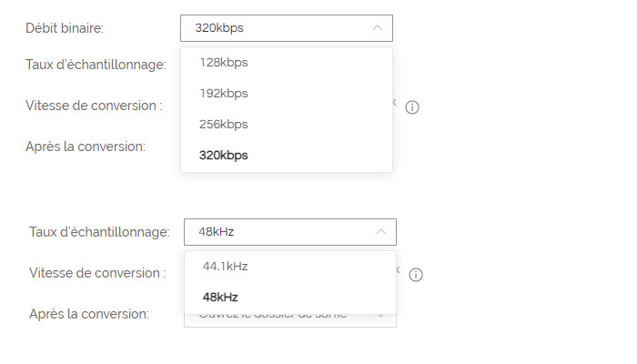
Task: Select the bold 320kbps list option
Action: pos(224,156)
